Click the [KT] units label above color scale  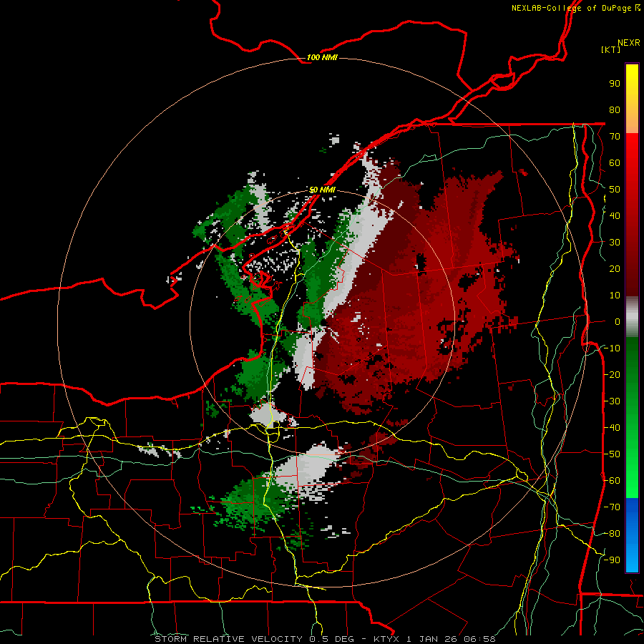(x=611, y=49)
